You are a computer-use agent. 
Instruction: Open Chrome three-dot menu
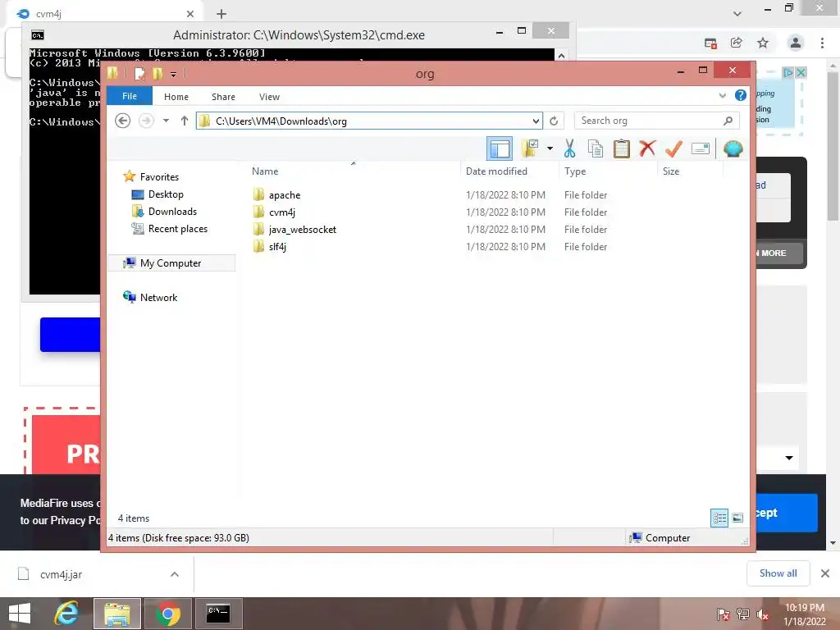tap(822, 43)
